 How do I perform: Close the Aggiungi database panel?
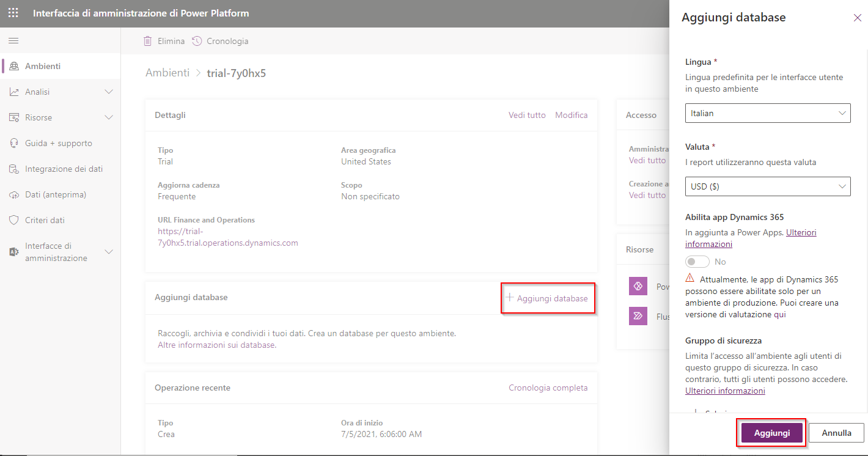point(857,18)
